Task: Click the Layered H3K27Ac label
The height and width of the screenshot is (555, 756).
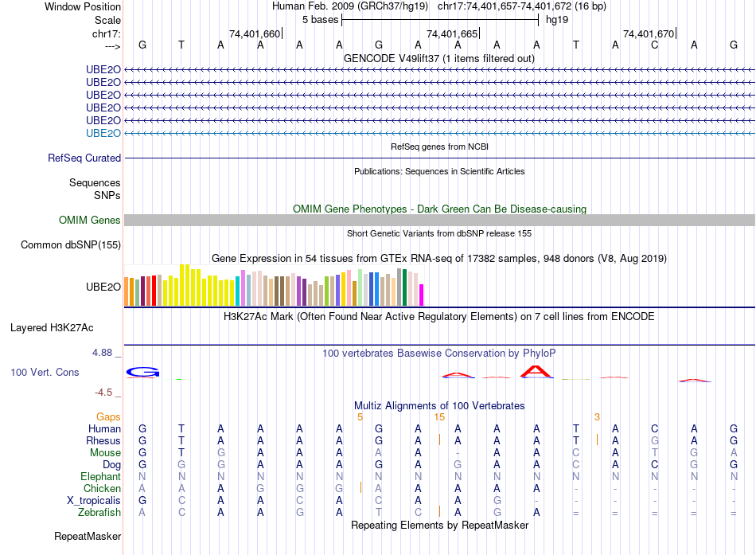Action: point(52,328)
